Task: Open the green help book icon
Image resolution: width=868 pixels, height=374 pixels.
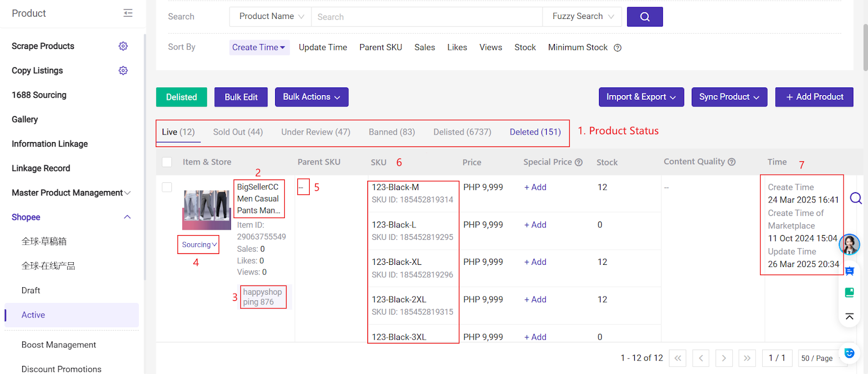Action: (850, 293)
